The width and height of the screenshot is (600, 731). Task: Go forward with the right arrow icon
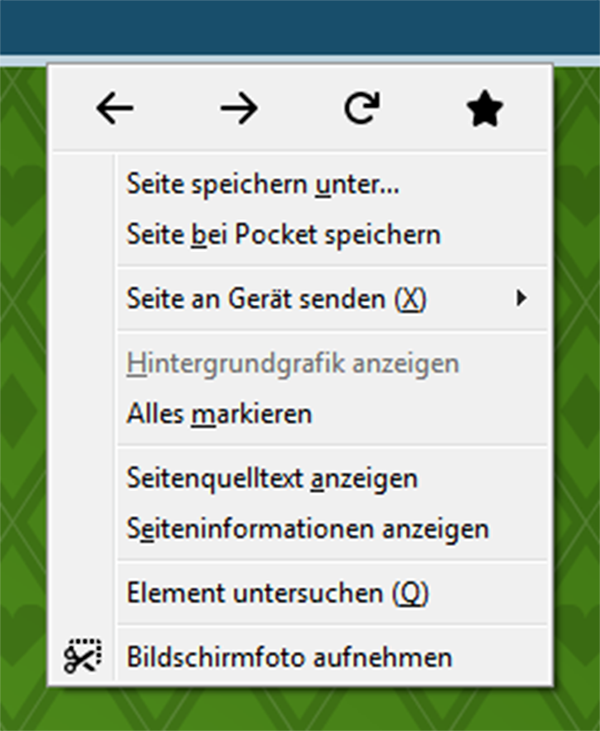(239, 108)
